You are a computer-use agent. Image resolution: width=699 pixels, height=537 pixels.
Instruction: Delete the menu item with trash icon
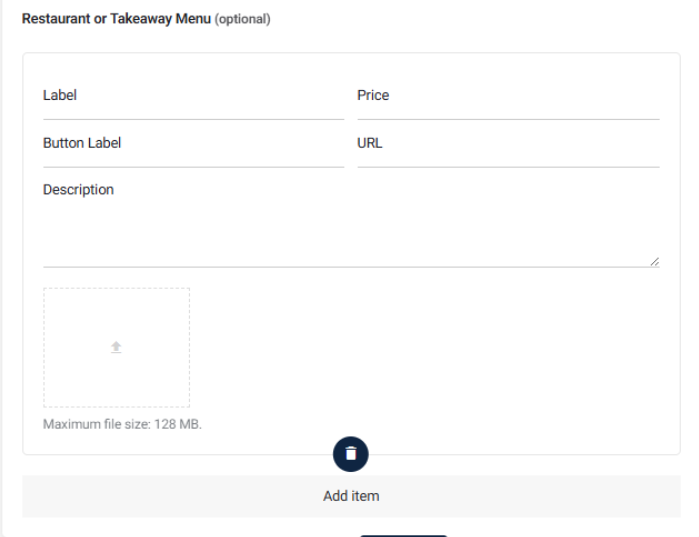click(350, 454)
